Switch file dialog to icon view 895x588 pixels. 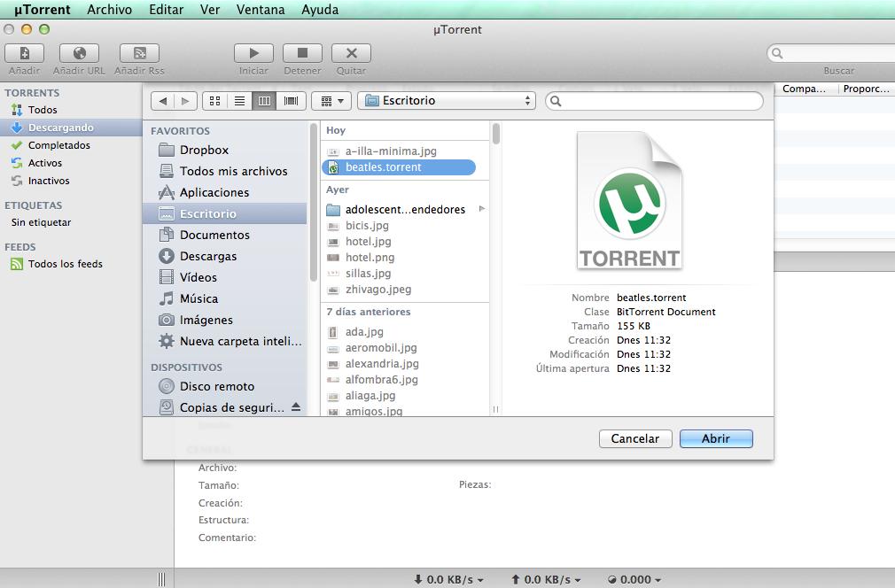coord(214,101)
